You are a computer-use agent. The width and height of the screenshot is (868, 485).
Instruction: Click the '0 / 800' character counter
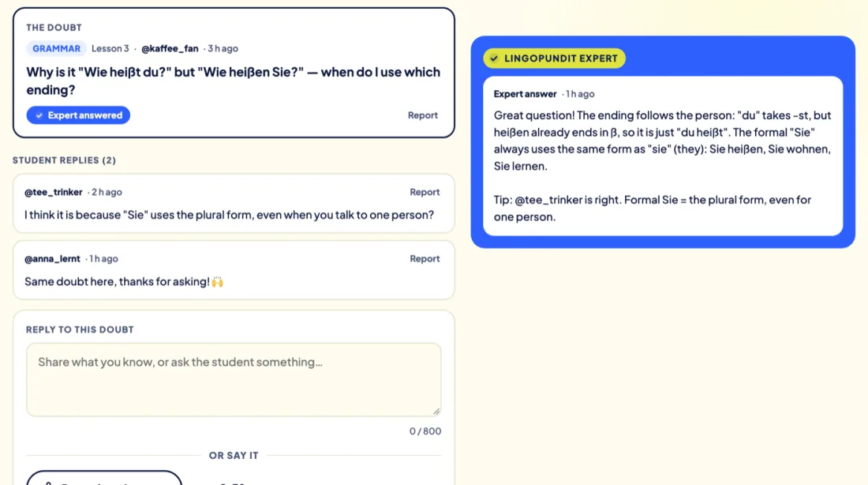[x=425, y=431]
